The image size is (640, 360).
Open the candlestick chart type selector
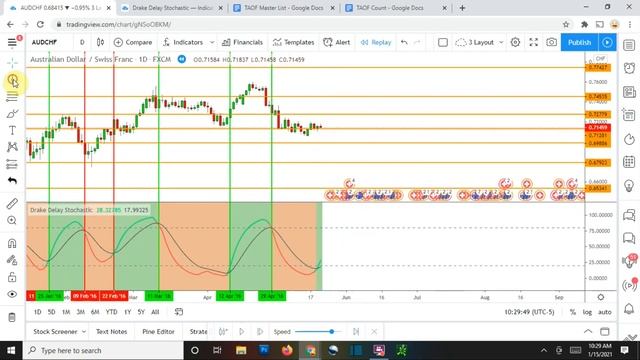[100, 42]
